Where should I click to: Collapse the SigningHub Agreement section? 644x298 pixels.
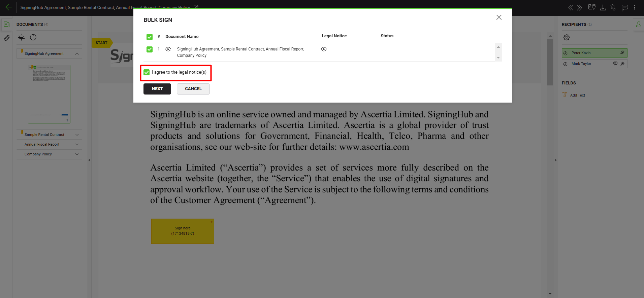77,54
